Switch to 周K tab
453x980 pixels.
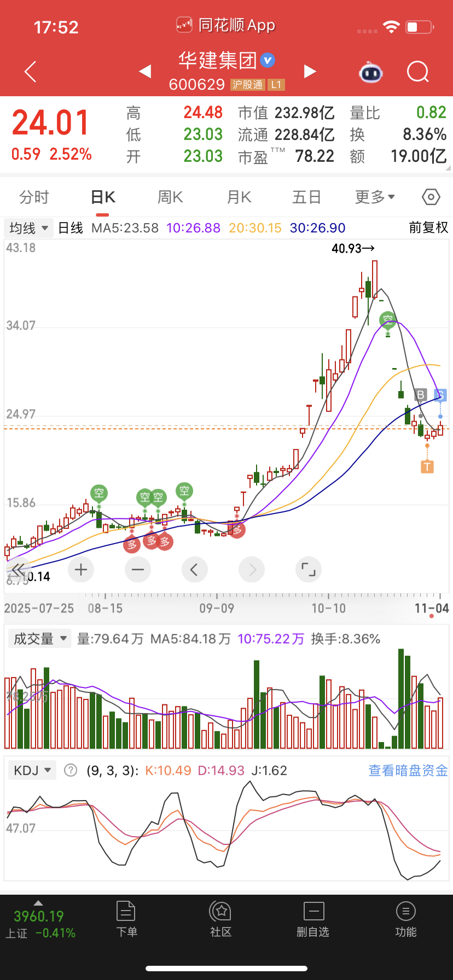point(170,197)
